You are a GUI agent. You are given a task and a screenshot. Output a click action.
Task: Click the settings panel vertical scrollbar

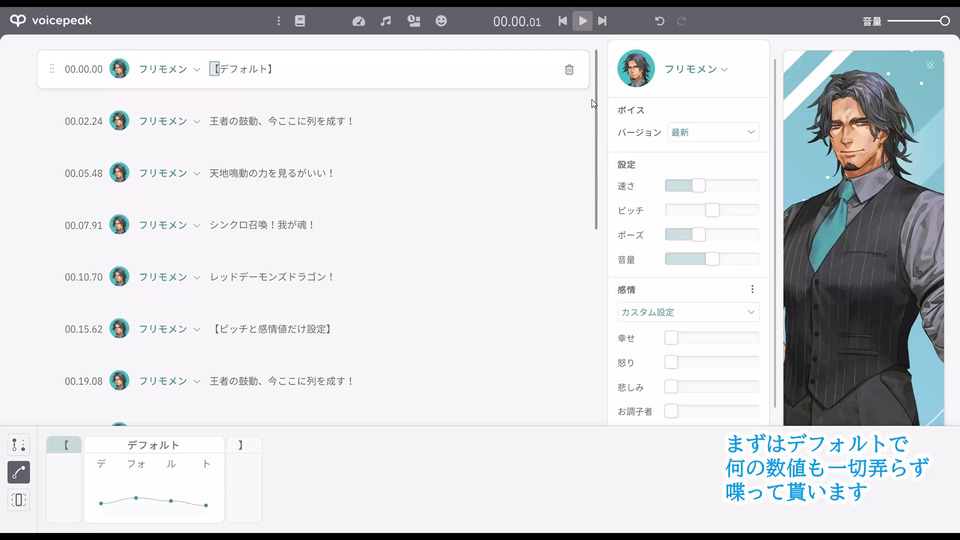(x=775, y=233)
